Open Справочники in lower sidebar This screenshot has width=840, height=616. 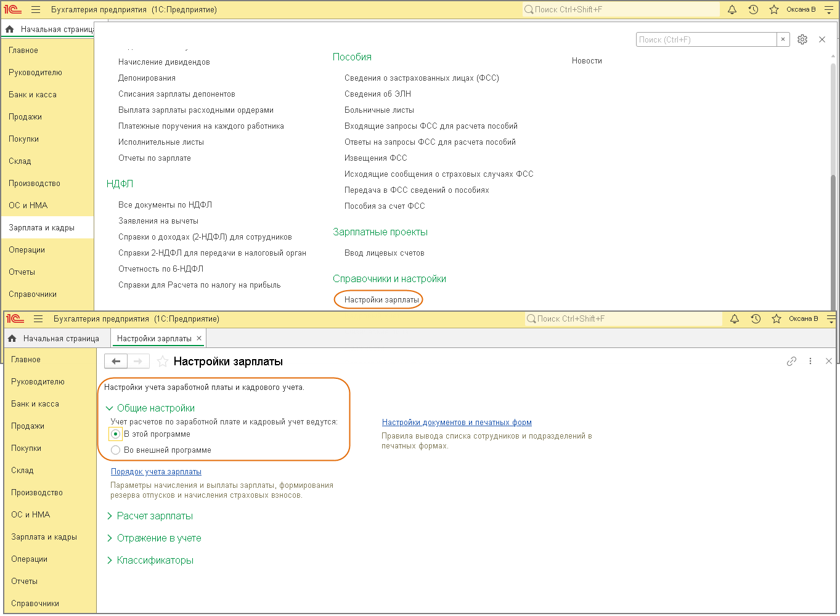coord(50,604)
